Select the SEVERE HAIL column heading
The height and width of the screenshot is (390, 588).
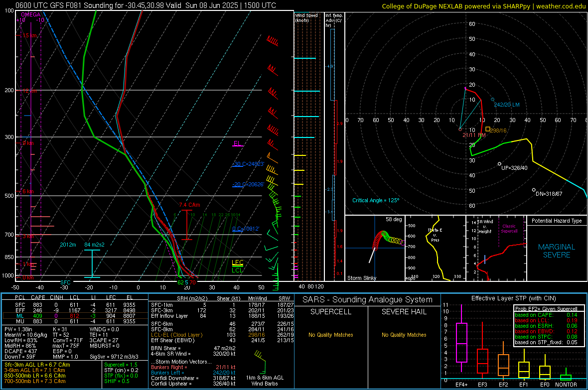pos(404,312)
